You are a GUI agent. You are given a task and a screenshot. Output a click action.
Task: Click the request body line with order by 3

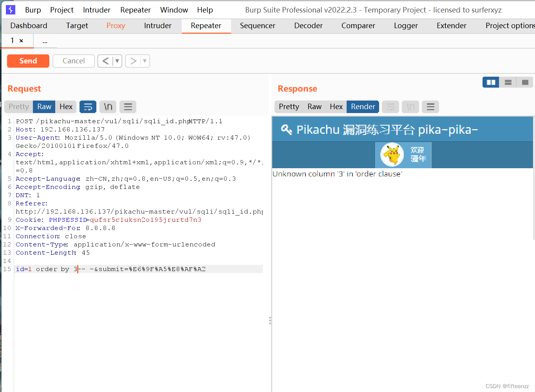tap(139, 269)
